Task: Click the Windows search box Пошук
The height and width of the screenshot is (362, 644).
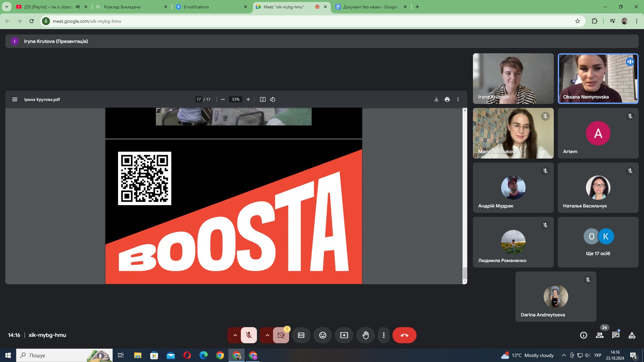Action: 64,355
